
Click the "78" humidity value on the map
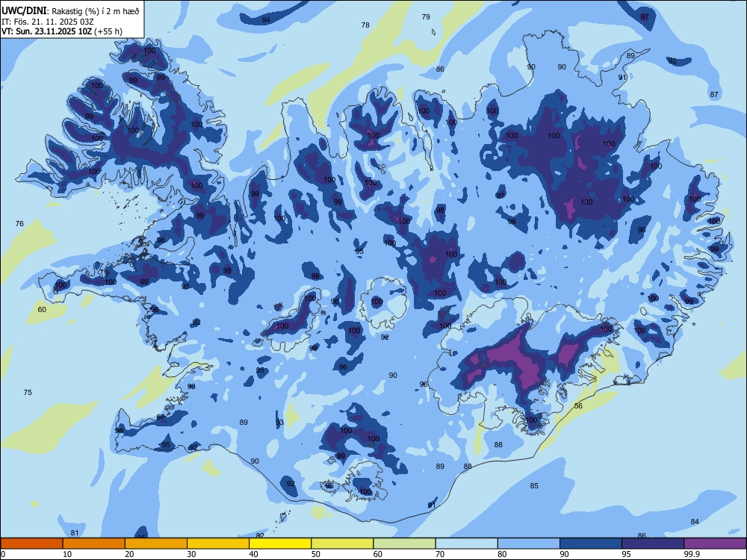pos(365,25)
